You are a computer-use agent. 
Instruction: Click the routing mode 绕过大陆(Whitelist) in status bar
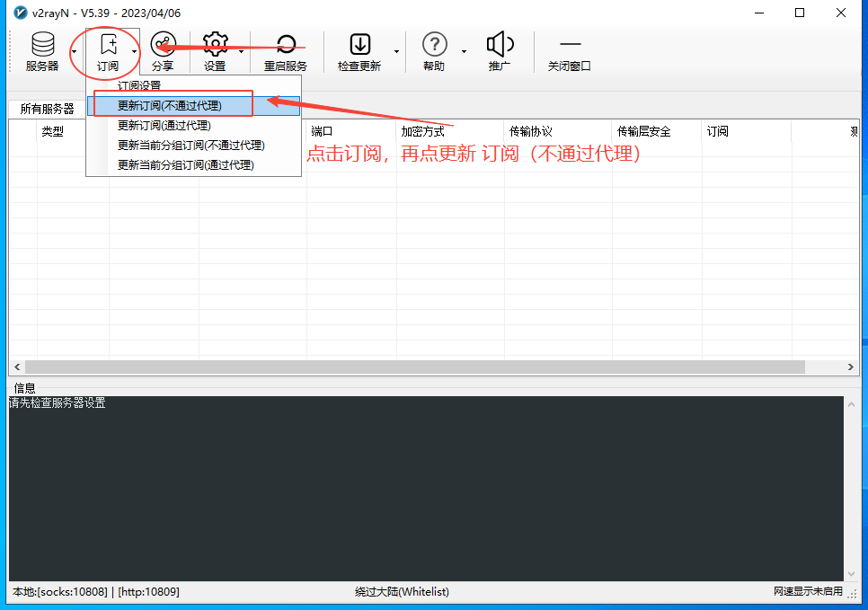402,592
